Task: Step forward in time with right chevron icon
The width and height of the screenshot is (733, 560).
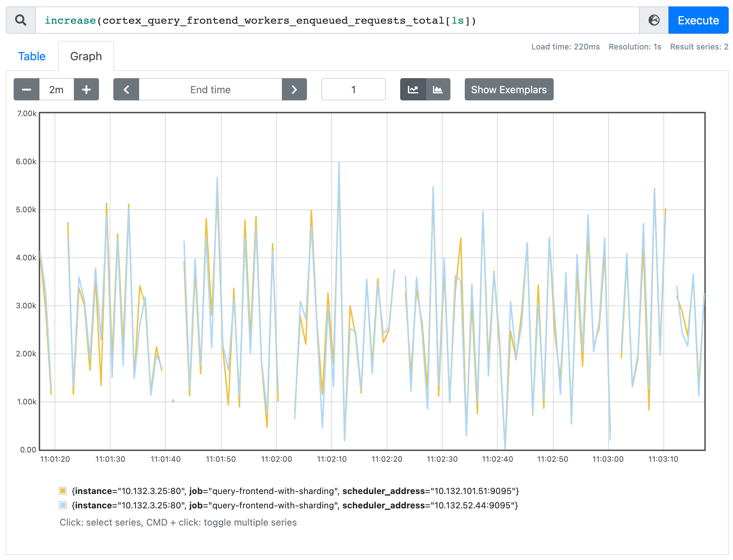Action: 294,89
